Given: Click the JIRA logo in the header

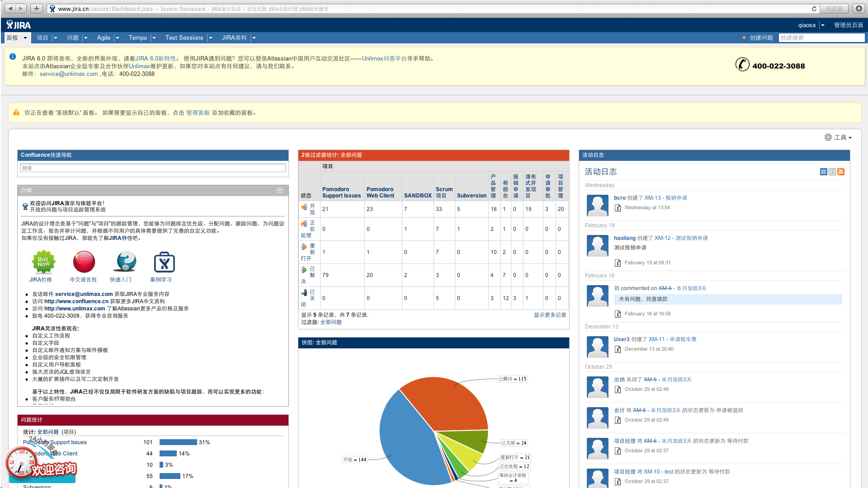Looking at the screenshot, I should pos(19,25).
